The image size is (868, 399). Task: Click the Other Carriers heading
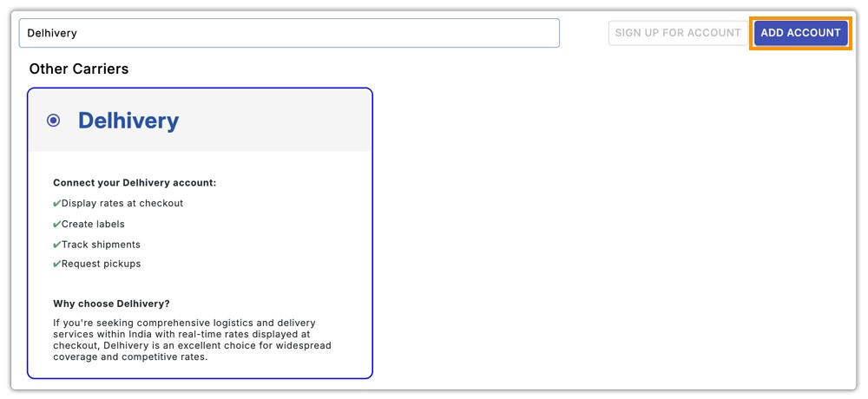pyautogui.click(x=79, y=69)
